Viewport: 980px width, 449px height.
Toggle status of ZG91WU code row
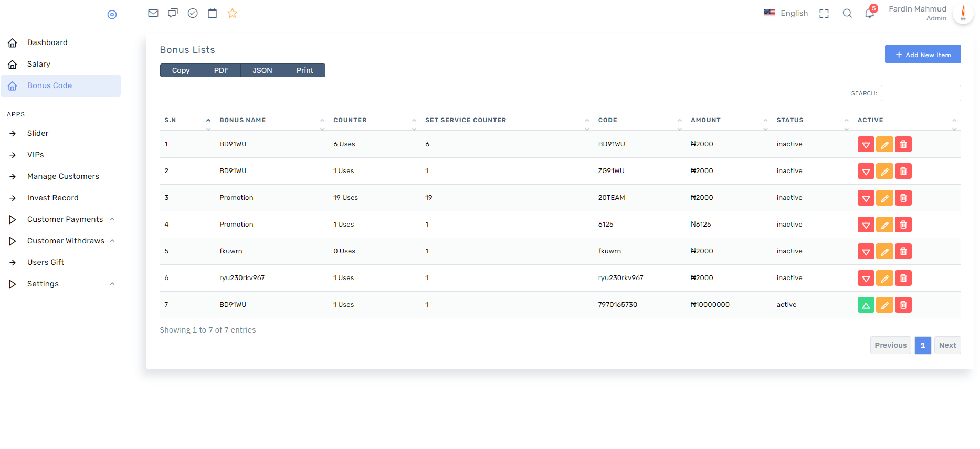pyautogui.click(x=866, y=171)
